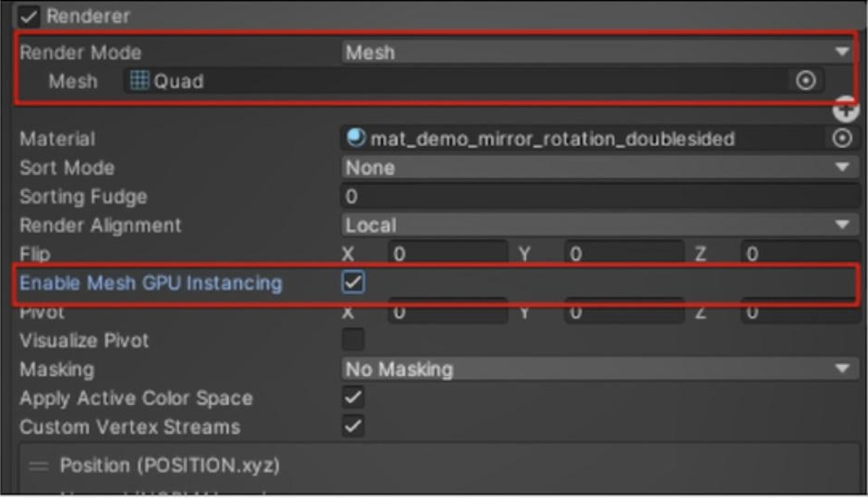Change Render Alignment from Local dropdown

(597, 225)
